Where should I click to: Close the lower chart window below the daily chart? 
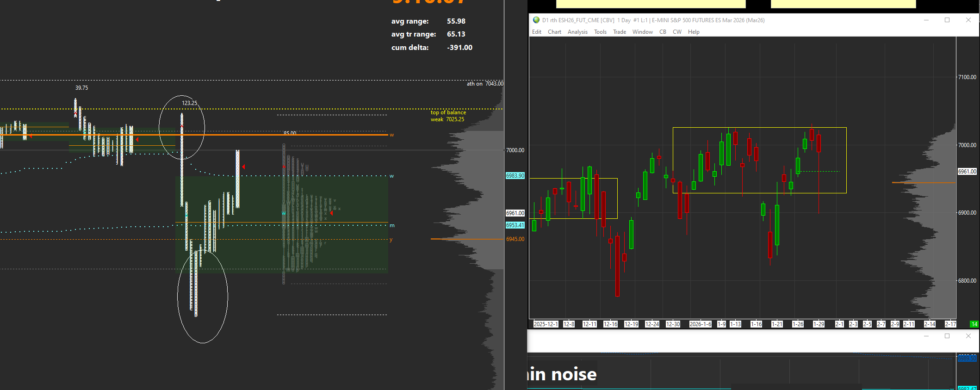click(x=968, y=336)
